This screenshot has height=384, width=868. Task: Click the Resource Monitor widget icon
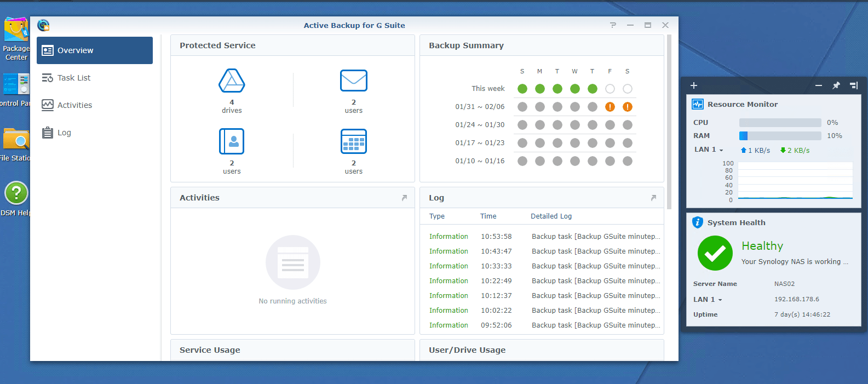(698, 104)
